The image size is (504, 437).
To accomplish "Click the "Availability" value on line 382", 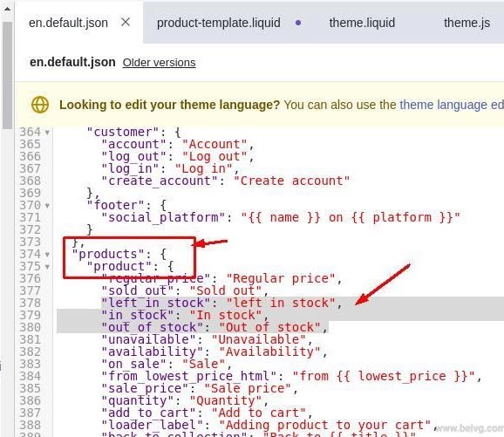I will point(269,352).
